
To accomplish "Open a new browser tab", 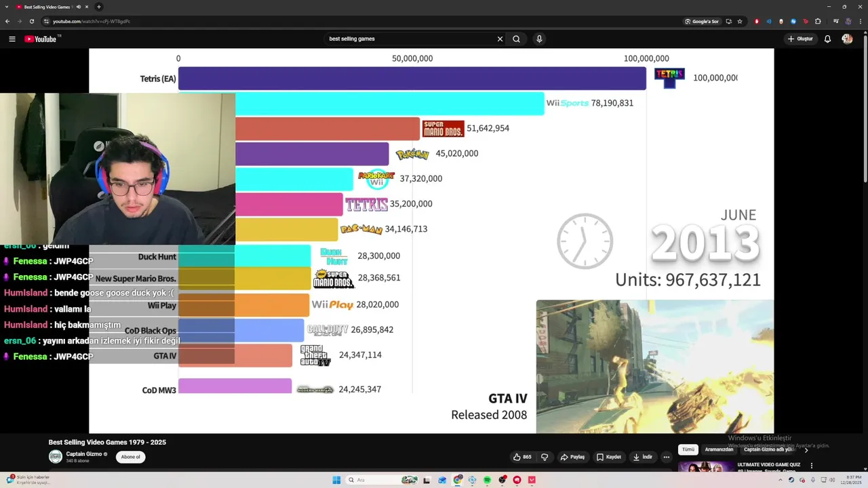I will [x=99, y=7].
